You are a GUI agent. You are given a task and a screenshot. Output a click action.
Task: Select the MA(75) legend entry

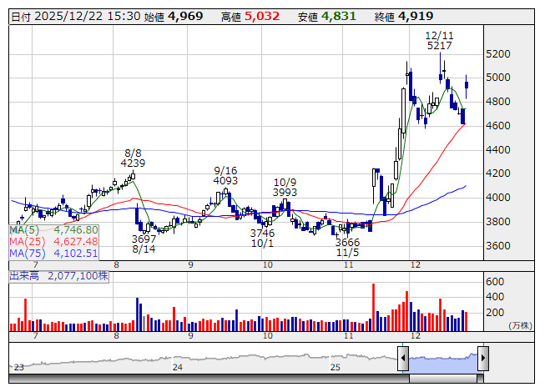[x=54, y=253]
